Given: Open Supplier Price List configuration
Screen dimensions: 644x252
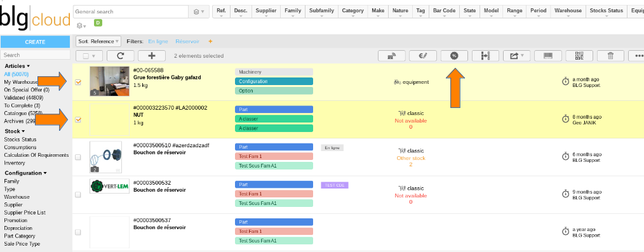Looking at the screenshot, I should pos(25,213).
